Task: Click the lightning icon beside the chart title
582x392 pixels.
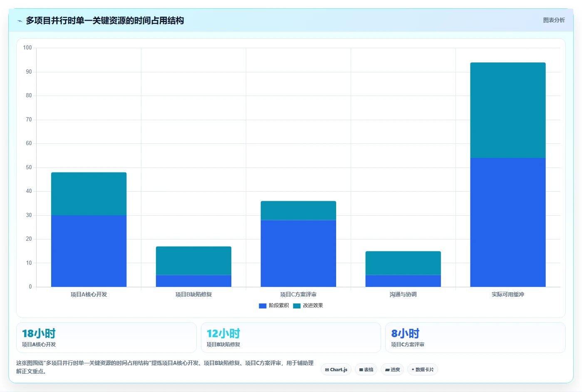Action: (20, 21)
